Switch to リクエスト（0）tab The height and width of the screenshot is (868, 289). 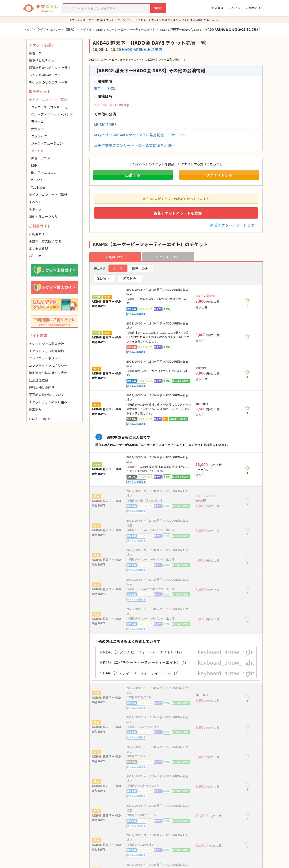tap(168, 257)
